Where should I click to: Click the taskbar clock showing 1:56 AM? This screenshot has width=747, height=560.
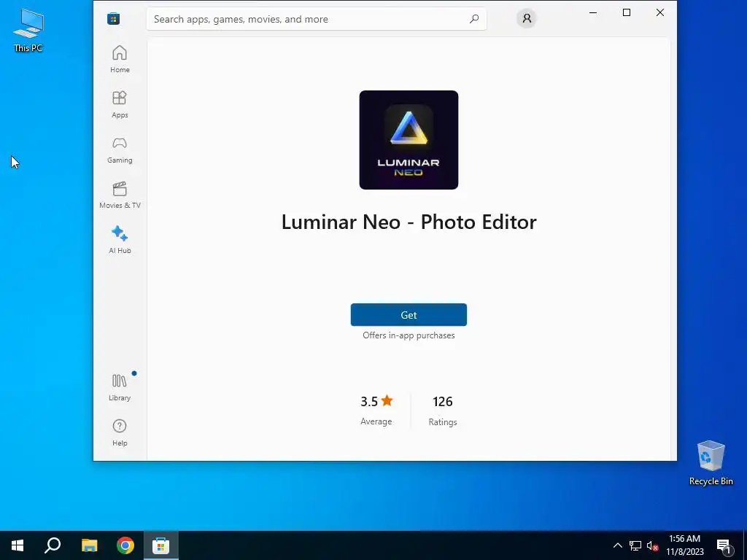[684, 545]
